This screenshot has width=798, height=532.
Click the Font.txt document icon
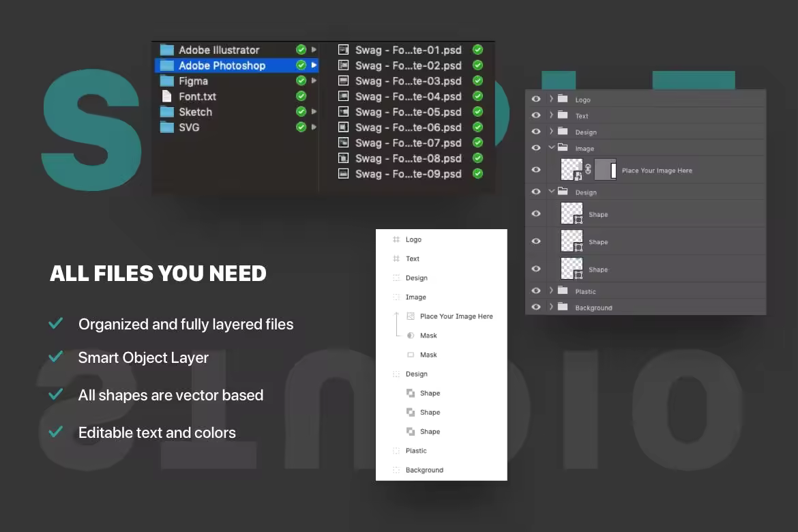click(x=166, y=96)
